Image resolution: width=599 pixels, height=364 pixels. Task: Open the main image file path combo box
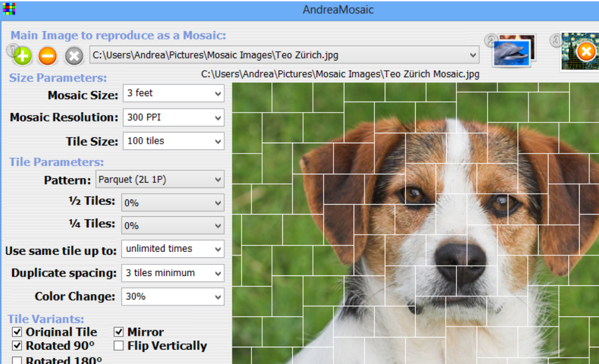tap(473, 55)
